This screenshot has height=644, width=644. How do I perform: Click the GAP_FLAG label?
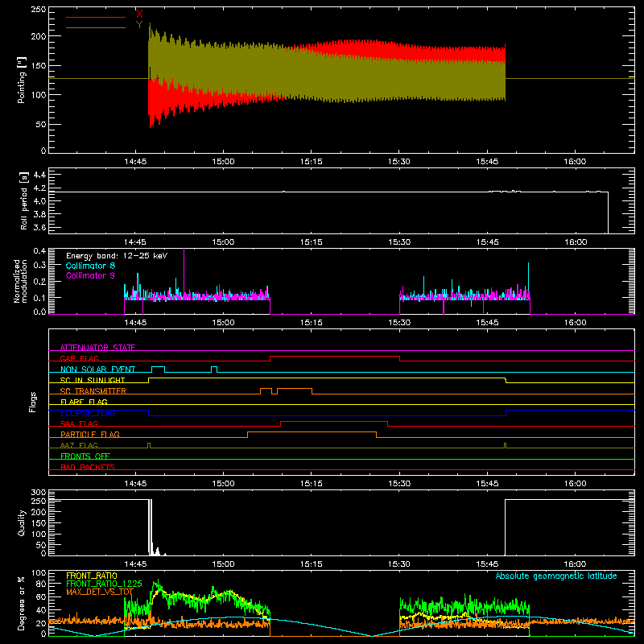(x=79, y=358)
